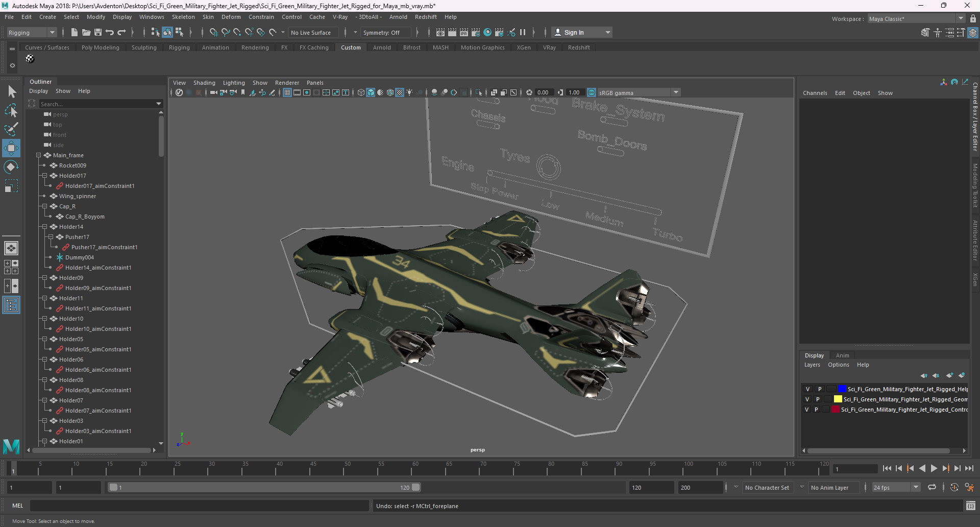
Task: Enable Snap to grids icon
Action: 213,32
